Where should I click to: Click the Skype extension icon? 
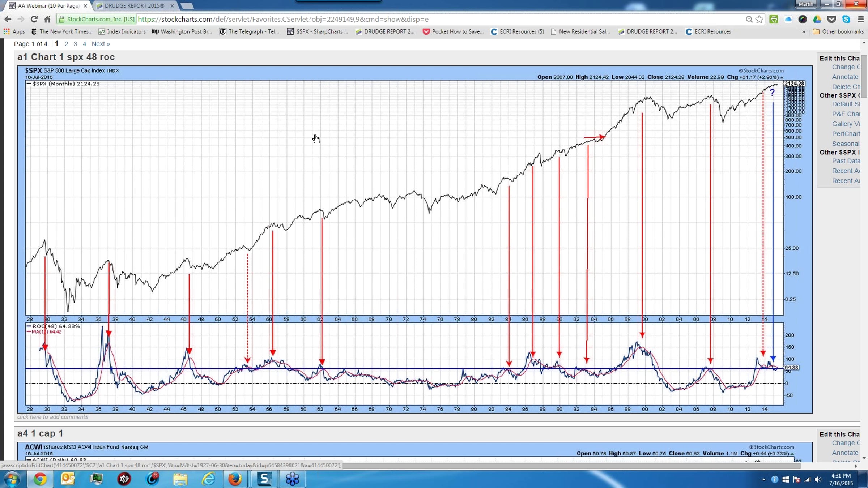tap(846, 19)
